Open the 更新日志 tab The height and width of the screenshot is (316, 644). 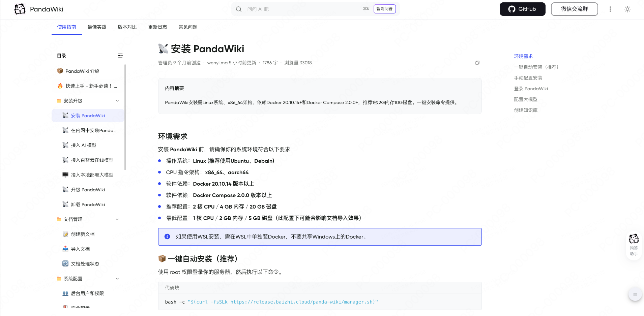tap(157, 27)
